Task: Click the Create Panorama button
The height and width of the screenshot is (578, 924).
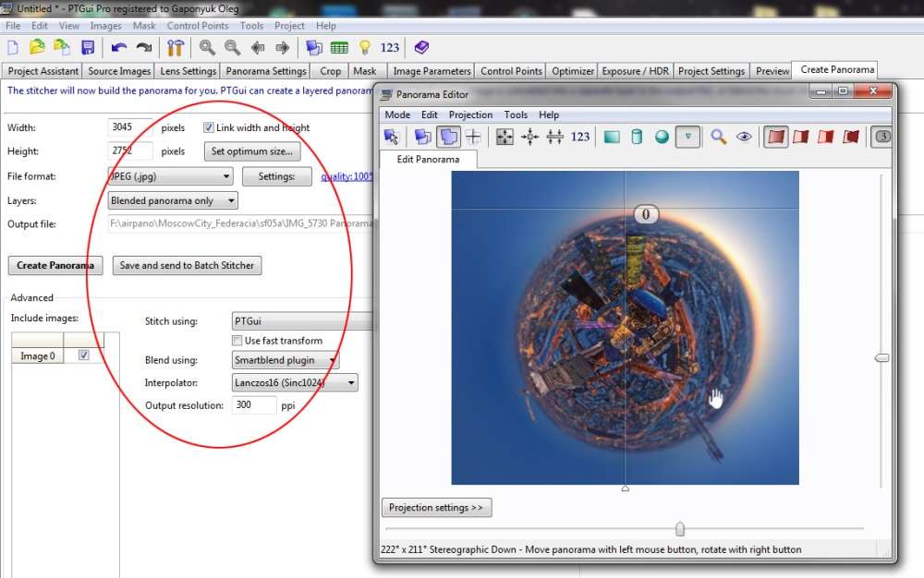Action: [55, 265]
